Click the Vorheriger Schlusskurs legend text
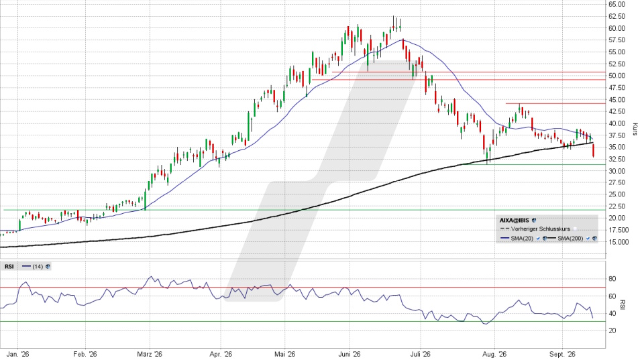 click(541, 229)
